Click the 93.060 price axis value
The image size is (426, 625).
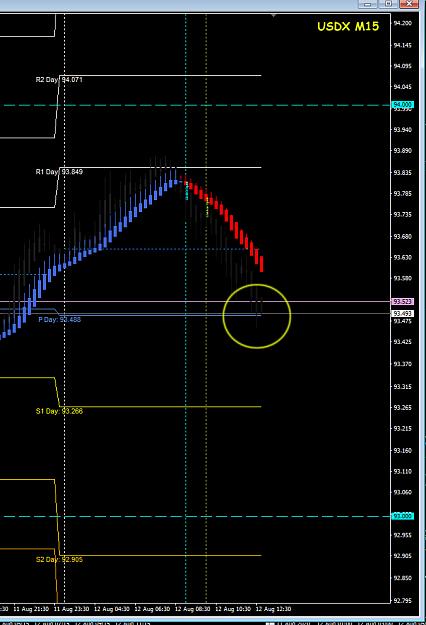coord(402,492)
